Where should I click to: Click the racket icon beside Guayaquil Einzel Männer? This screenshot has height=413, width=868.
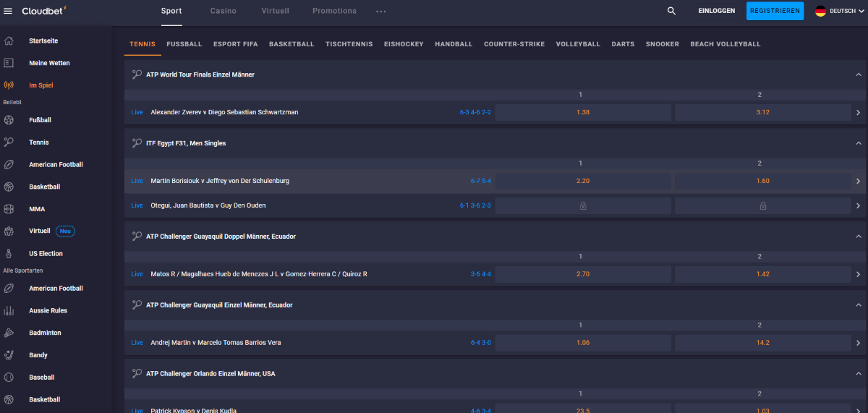[x=137, y=305]
